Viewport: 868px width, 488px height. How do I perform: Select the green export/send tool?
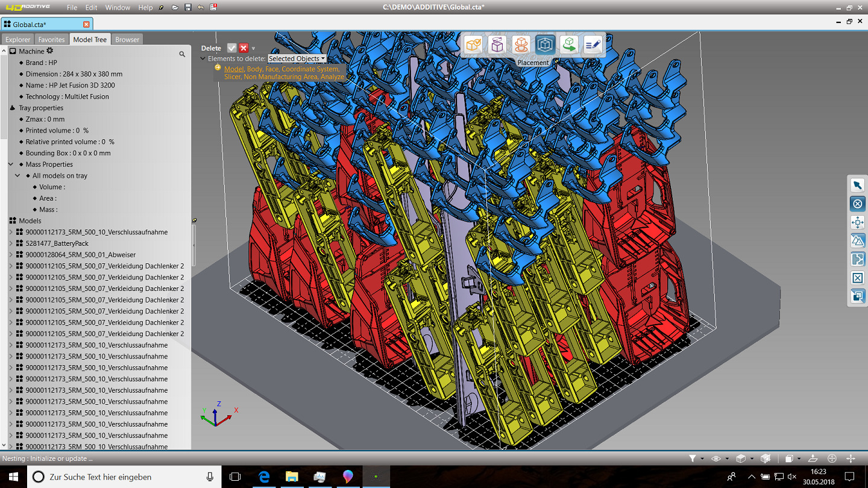569,44
